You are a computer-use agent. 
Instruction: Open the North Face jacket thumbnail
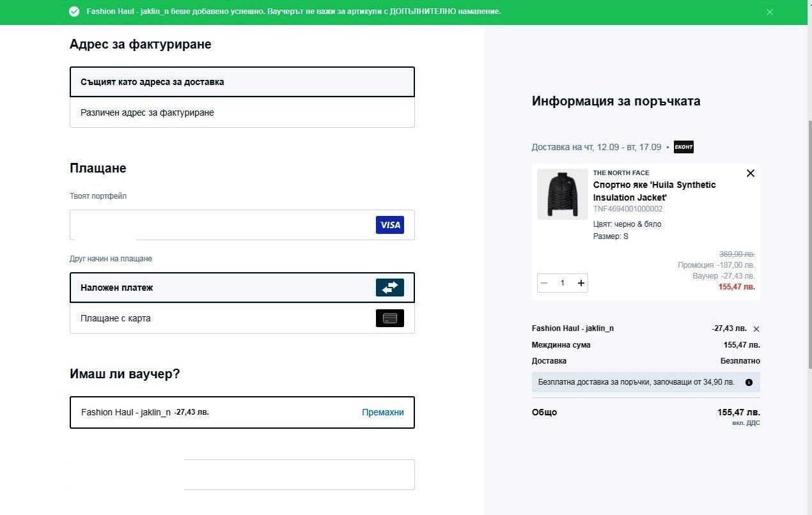coord(562,194)
